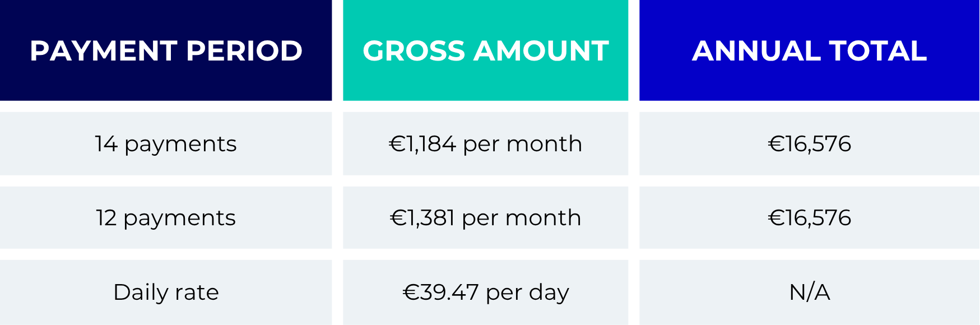The width and height of the screenshot is (980, 325).
Task: Select the Daily rate cell
Action: point(166,292)
